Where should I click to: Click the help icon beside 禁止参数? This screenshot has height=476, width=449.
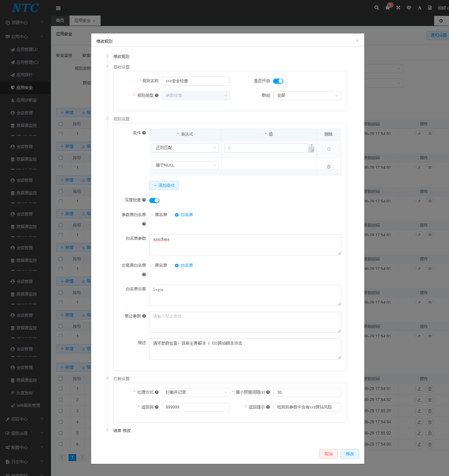[144, 316]
